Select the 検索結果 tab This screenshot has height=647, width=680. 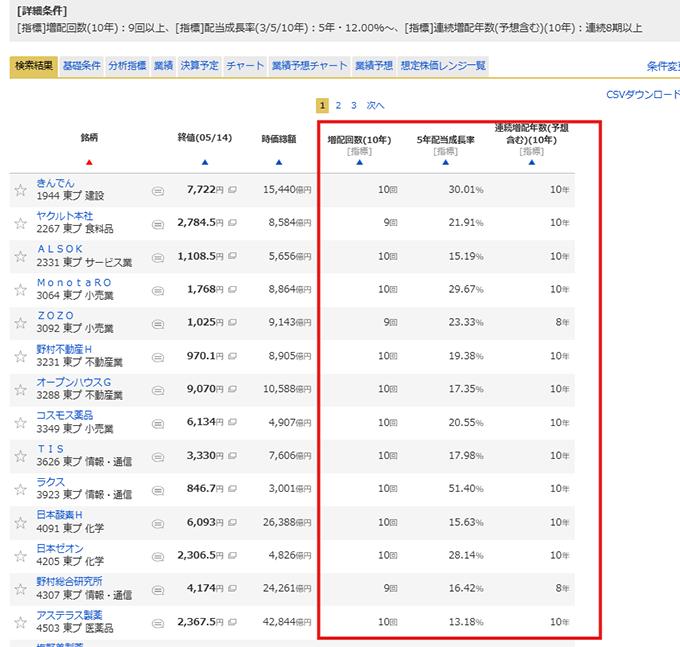point(34,66)
